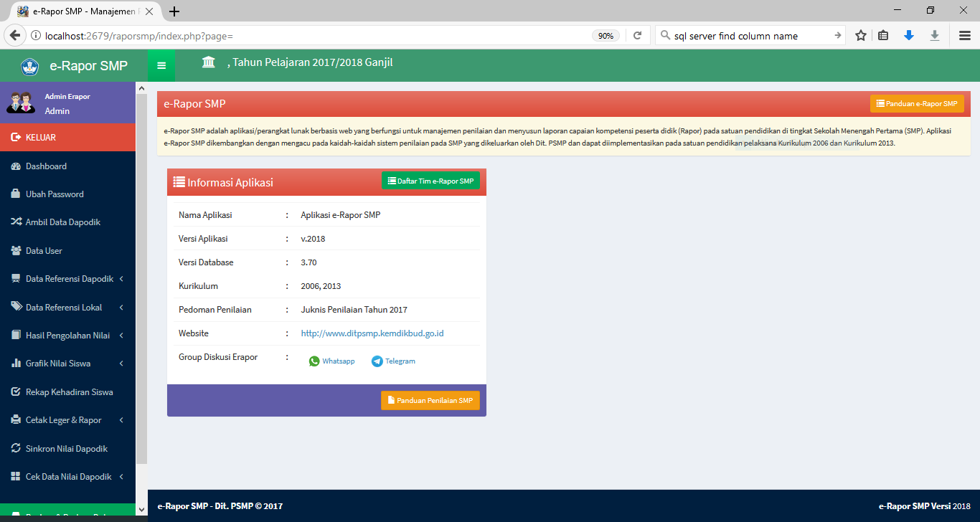Click the check-square icon of Rekap Kehadiran
Image resolution: width=980 pixels, height=522 pixels.
point(16,392)
